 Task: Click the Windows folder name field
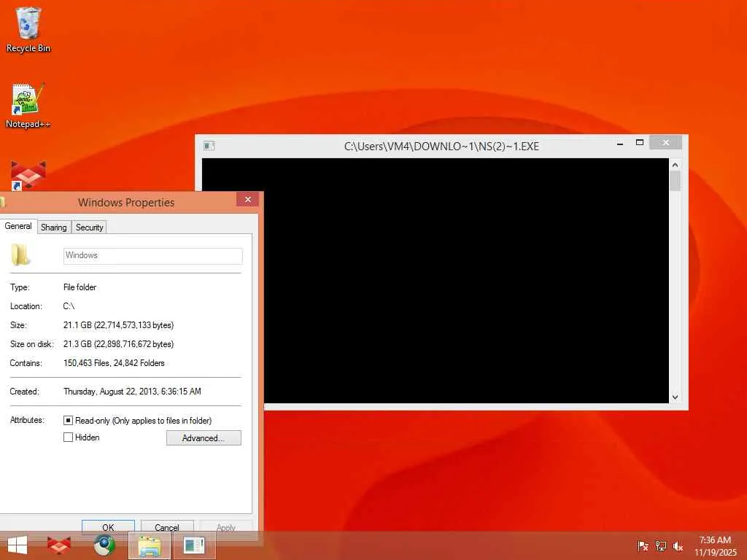(x=153, y=256)
